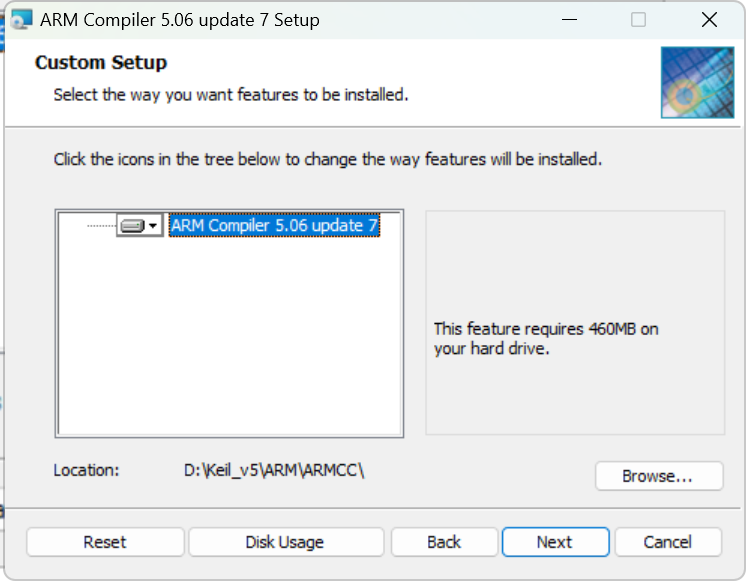Image resolution: width=749 pixels, height=584 pixels.
Task: Click the D:\Keil_v5\ARM\ARMCC\ location path
Action: (274, 470)
